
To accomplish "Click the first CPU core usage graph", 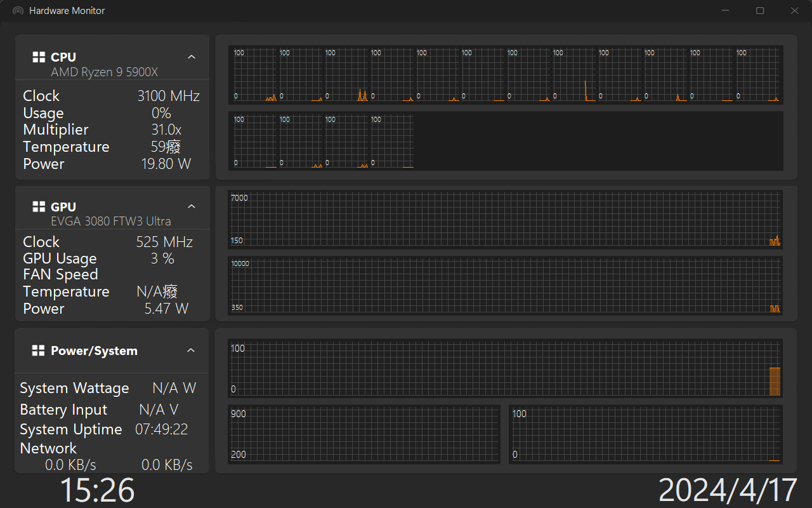I will [255, 74].
